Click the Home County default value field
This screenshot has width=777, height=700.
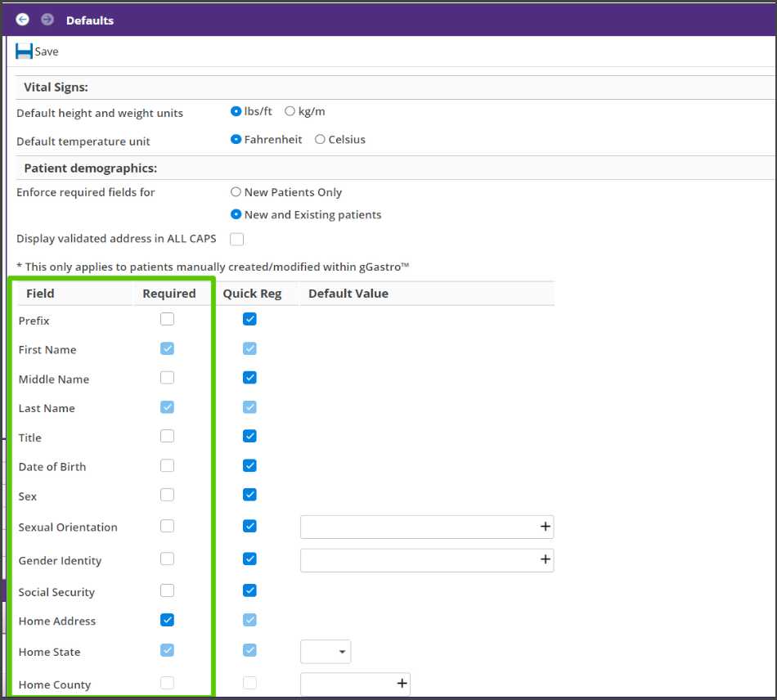(355, 684)
